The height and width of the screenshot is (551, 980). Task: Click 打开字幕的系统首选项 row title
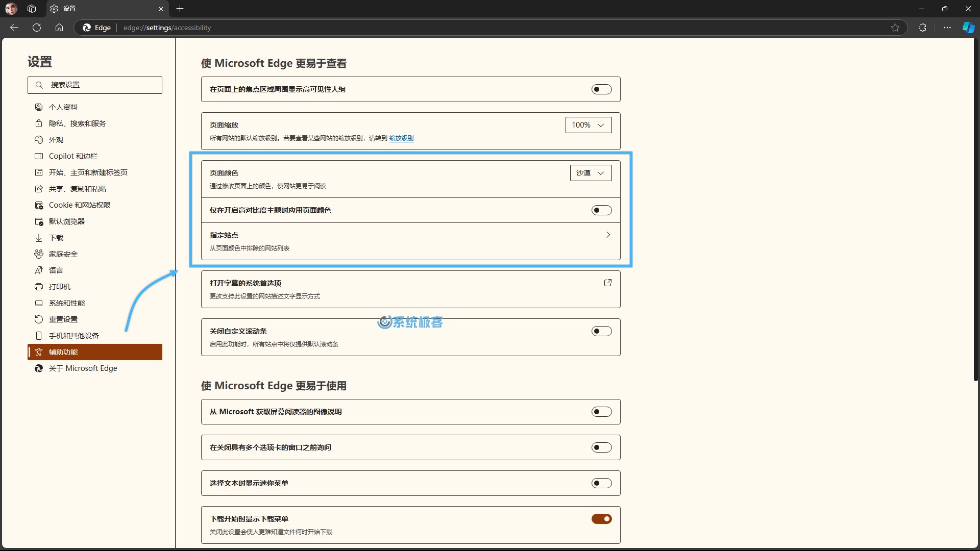coord(246,283)
